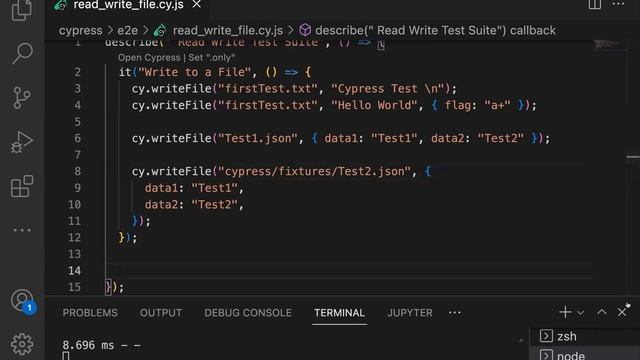The image size is (640, 360).
Task: Open the launch profile dropdown arrow
Action: [580, 313]
